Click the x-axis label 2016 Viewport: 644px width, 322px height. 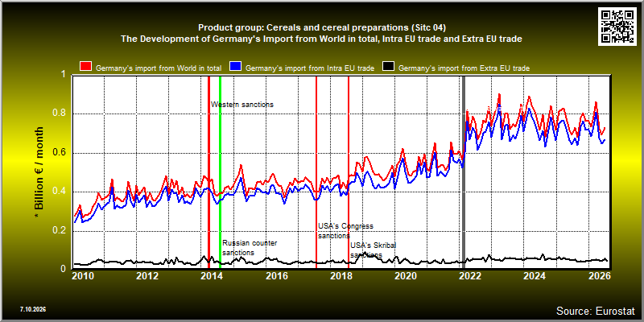coord(276,276)
